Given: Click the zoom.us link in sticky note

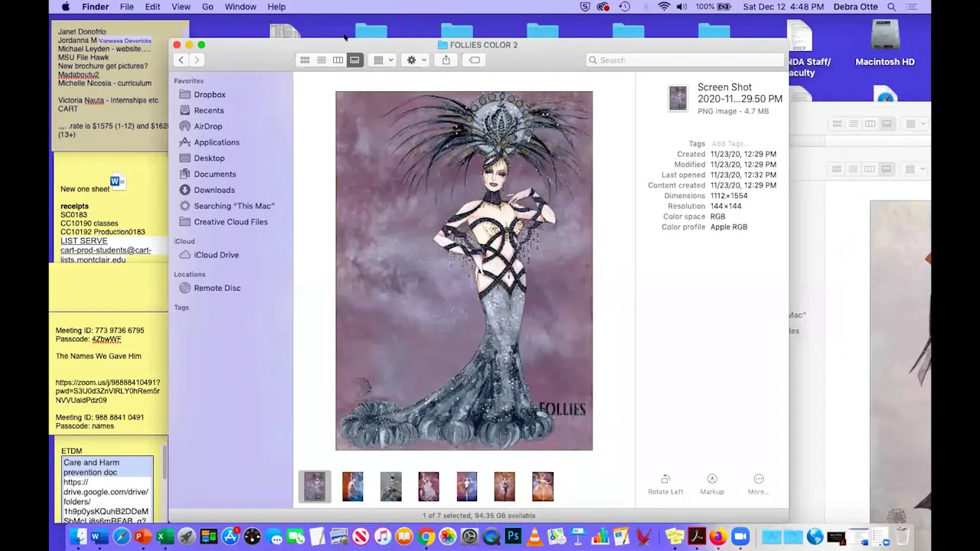Looking at the screenshot, I should click(x=108, y=391).
